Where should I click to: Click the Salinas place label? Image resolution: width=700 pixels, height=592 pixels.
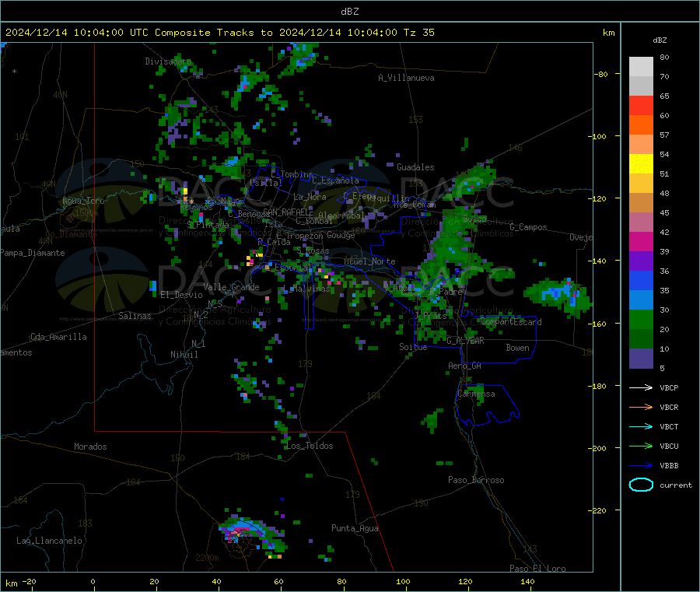tap(135, 316)
